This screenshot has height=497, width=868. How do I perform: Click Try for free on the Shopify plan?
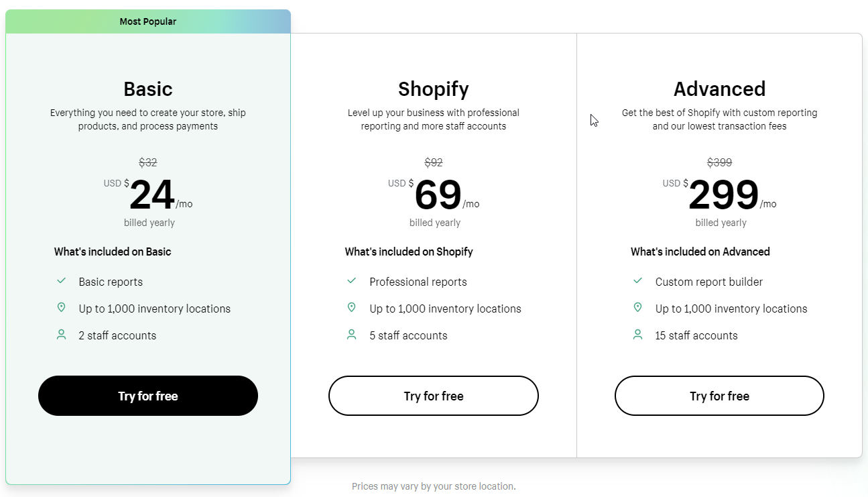433,396
